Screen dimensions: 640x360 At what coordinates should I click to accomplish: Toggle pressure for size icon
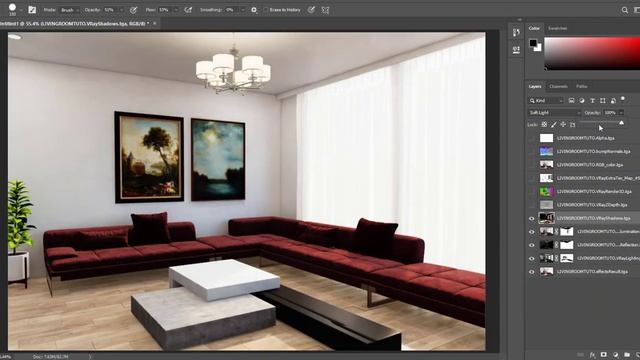311,10
